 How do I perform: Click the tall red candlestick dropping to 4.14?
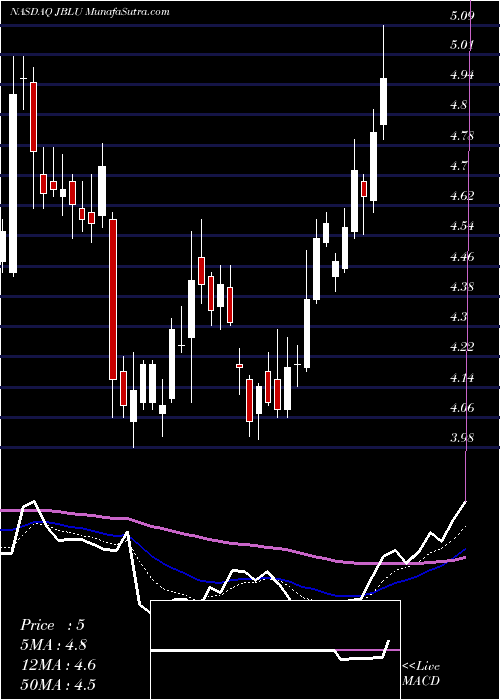[113, 300]
